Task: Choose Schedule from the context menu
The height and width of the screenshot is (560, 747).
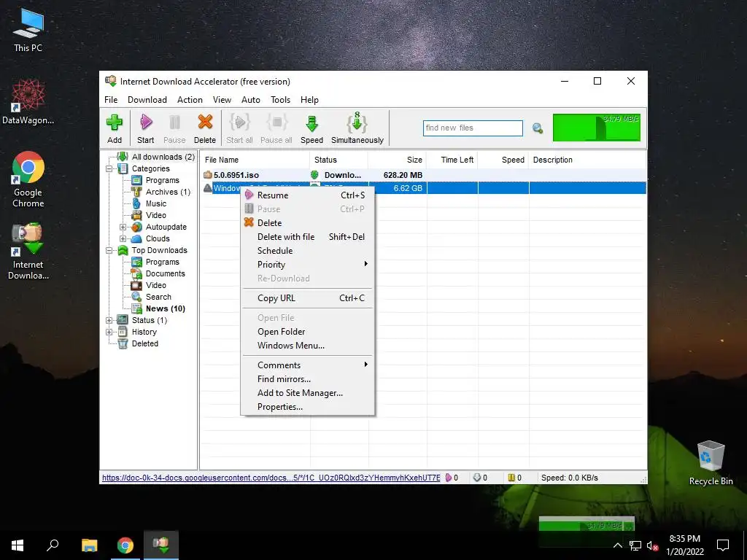Action: 307,251
